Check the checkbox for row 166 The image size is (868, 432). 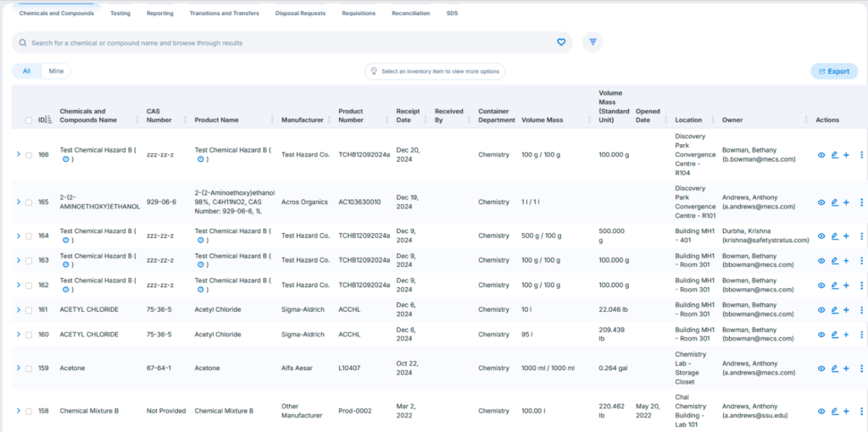29,155
